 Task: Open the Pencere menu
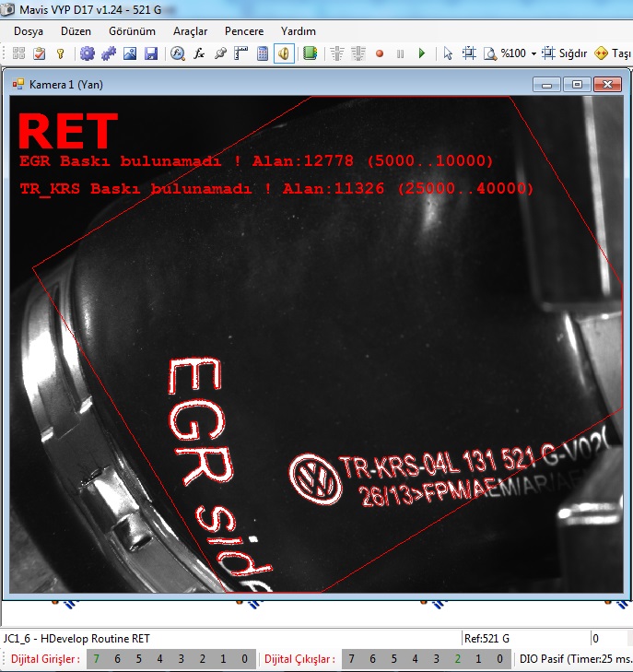pyautogui.click(x=244, y=31)
